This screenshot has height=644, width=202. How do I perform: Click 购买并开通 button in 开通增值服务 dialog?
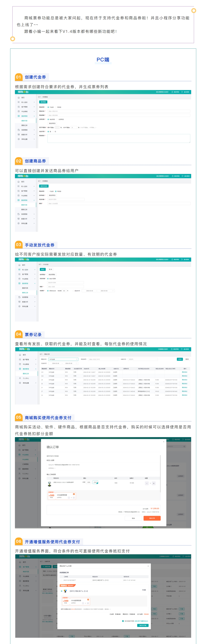143,625
